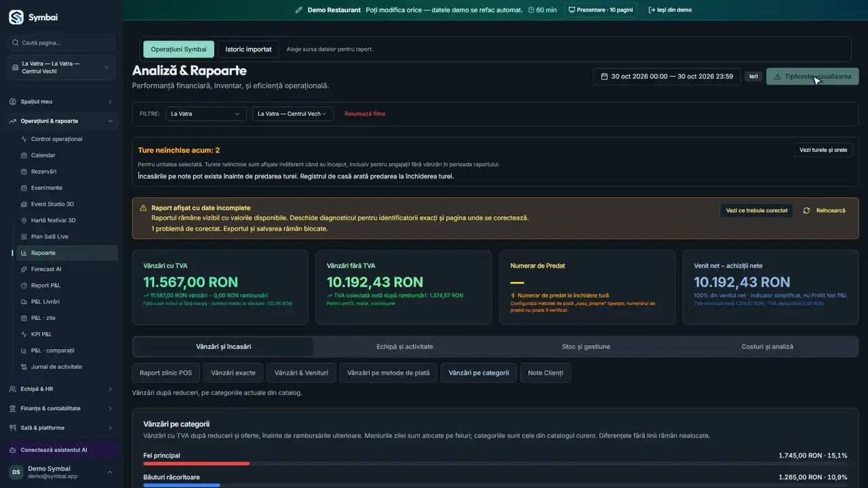The width and height of the screenshot is (868, 488).
Task: Open Control operațional via its sidebar icon
Action: (24, 139)
